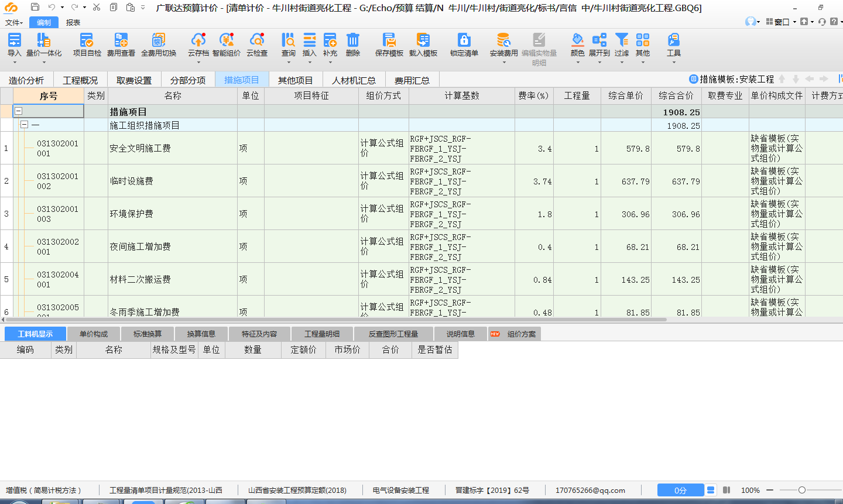Click the 0分 score button
This screenshot has width=843, height=504.
[x=680, y=491]
